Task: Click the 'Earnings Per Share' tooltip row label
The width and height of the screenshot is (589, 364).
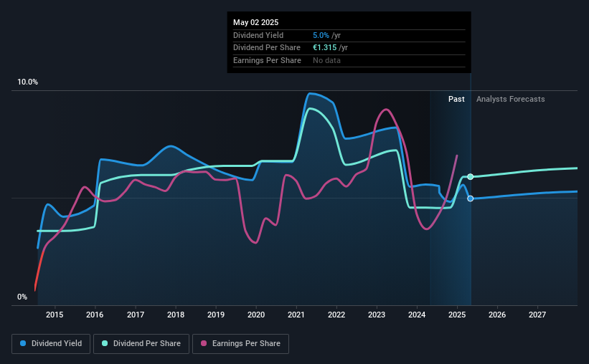Action: (267, 60)
